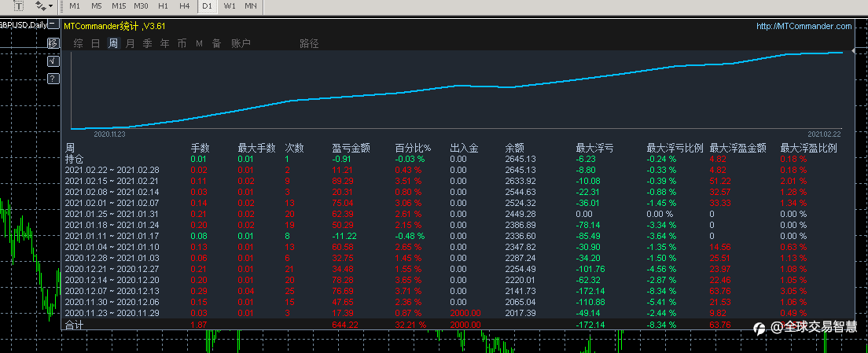
Task: Select the D1 daily timeframe
Action: [x=207, y=6]
